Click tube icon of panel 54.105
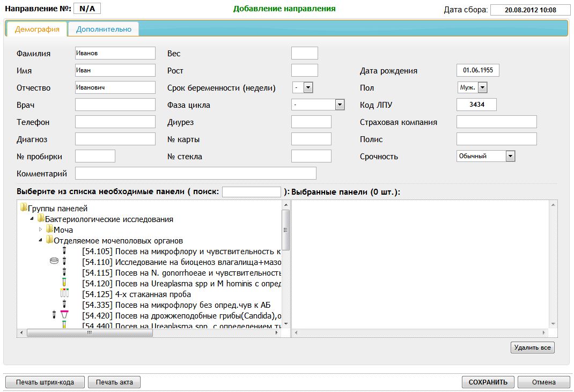Screen dimensions: 574x392 click(64, 251)
